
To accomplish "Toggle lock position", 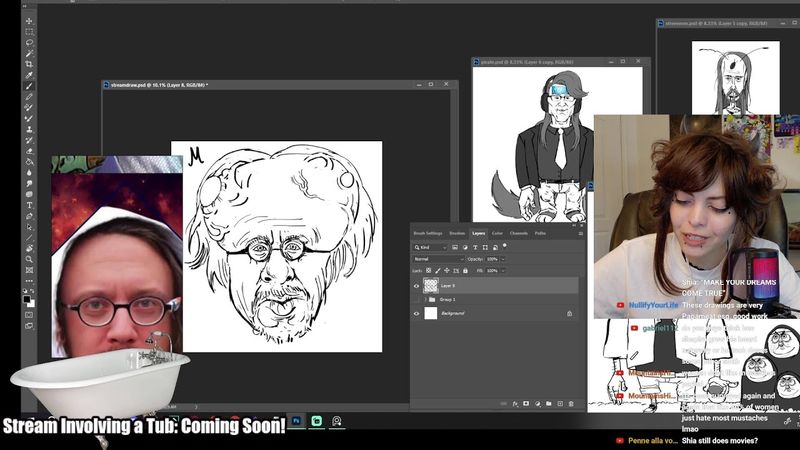I will (447, 270).
